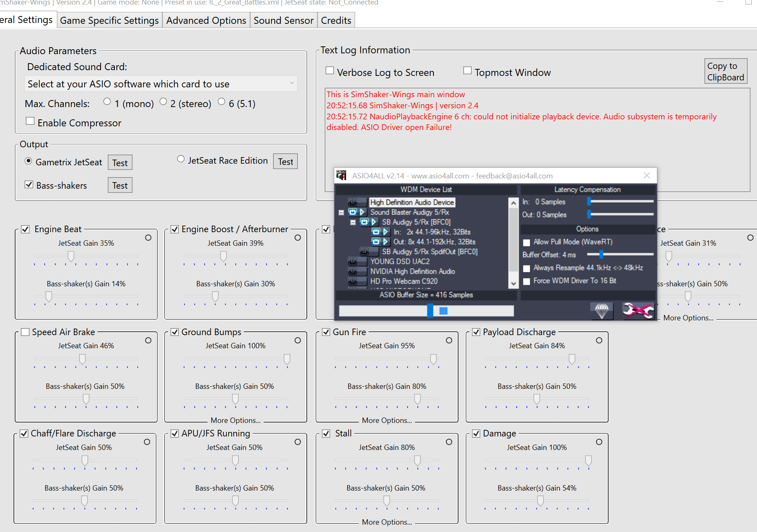Toggle power button for Sound Blaster Audigy 5/Rx

point(353,212)
